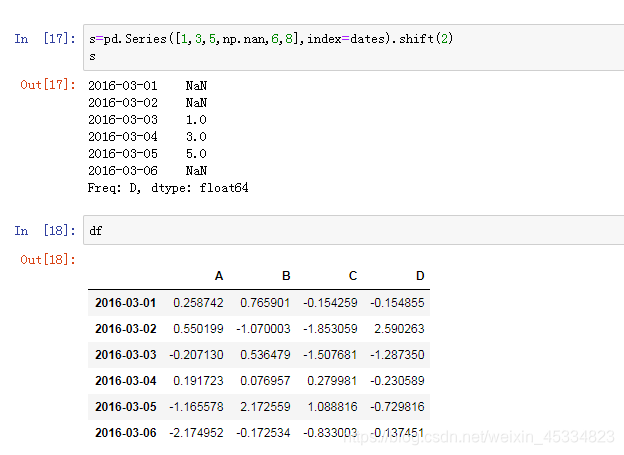
Task: Click cell value 0.258742
Action: click(198, 303)
